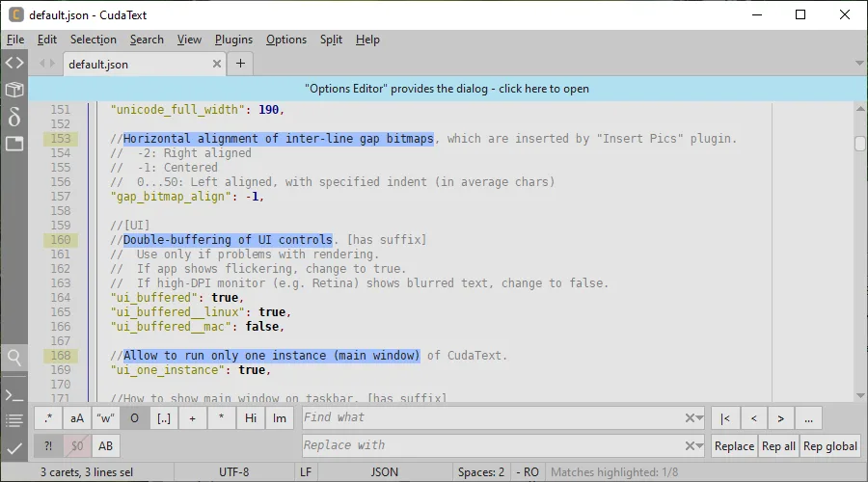Open the Tabs list sidebar icon
Image resolution: width=868 pixels, height=482 pixels.
[x=14, y=144]
